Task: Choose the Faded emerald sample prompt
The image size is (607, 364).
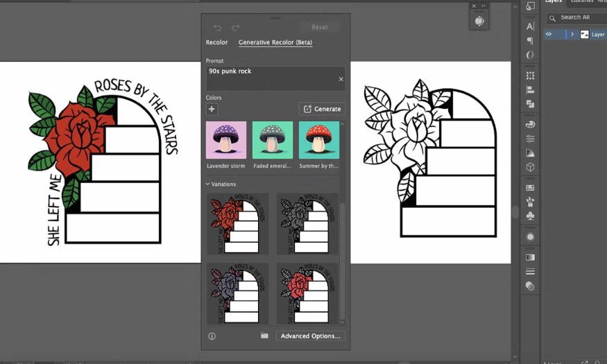Action: (x=273, y=140)
